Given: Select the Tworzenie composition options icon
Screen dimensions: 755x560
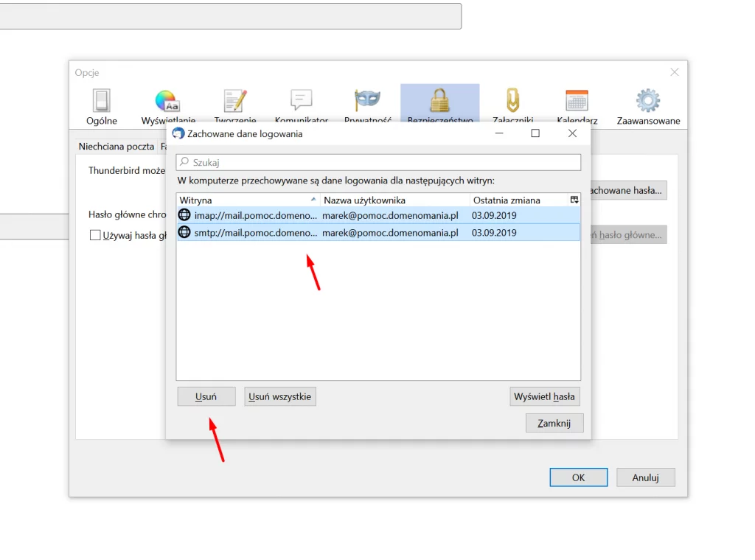Looking at the screenshot, I should pos(235,100).
